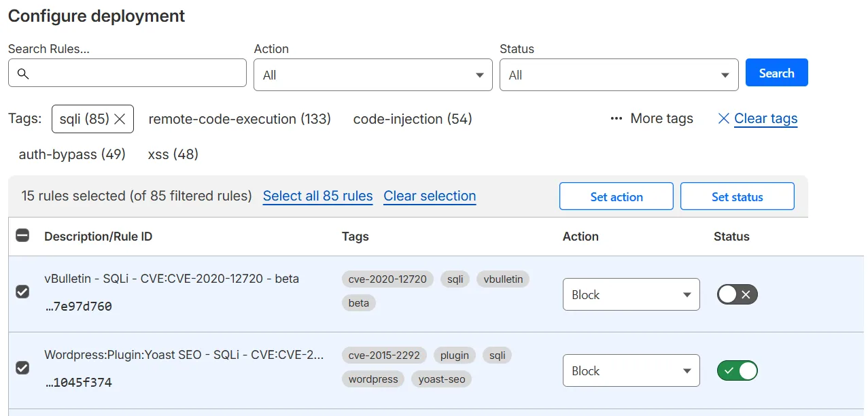Enable the status toggle for the vBulletin rule
Screen dimensions: 868x416
point(737,294)
